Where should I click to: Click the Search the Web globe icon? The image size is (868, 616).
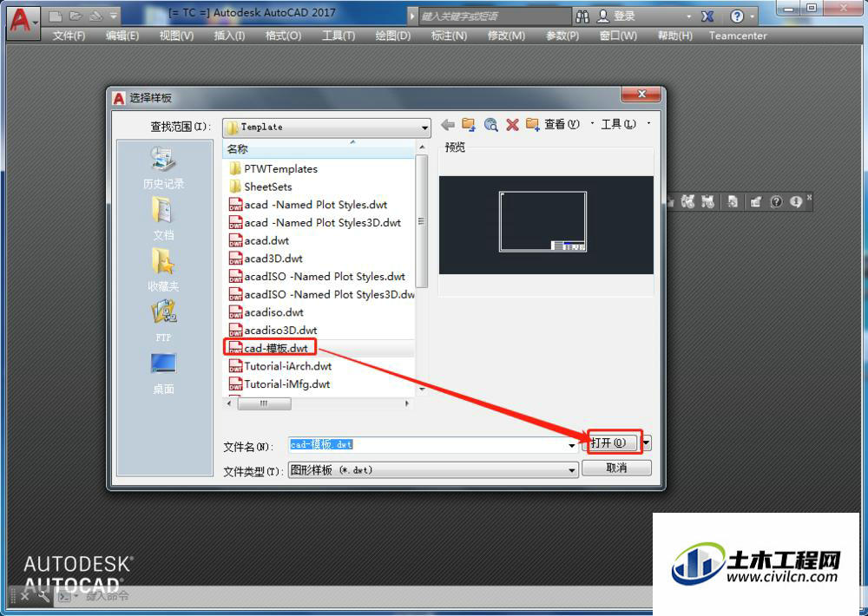491,125
